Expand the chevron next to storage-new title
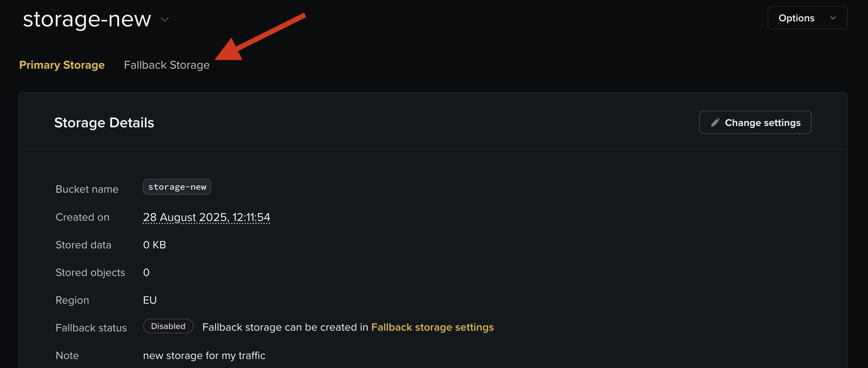 click(164, 20)
